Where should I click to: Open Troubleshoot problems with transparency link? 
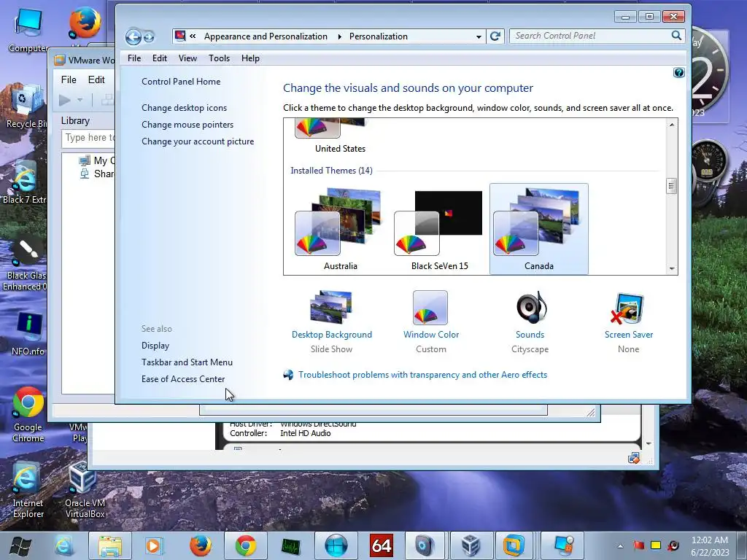(x=422, y=375)
